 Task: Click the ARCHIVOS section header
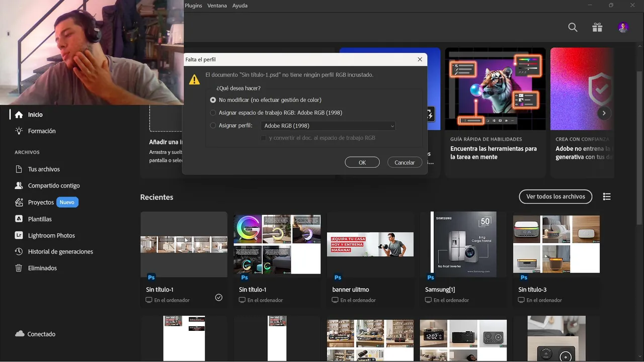(27, 152)
